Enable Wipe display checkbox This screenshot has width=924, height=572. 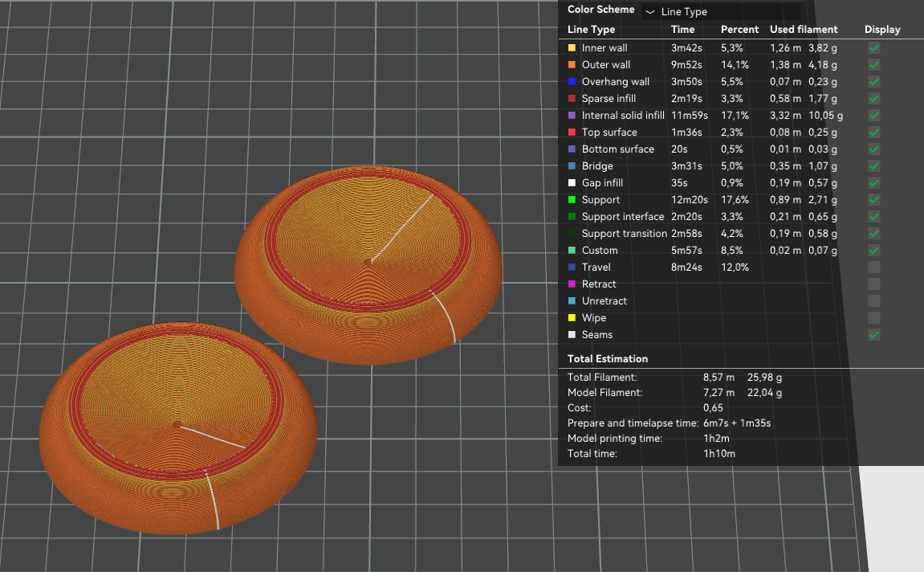pos(874,318)
